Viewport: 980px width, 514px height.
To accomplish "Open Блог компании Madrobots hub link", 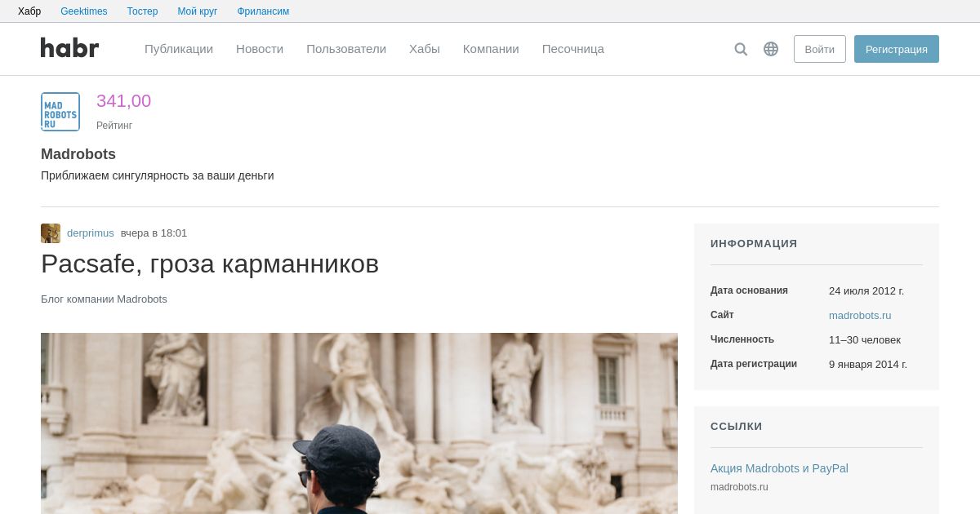I will [x=104, y=299].
